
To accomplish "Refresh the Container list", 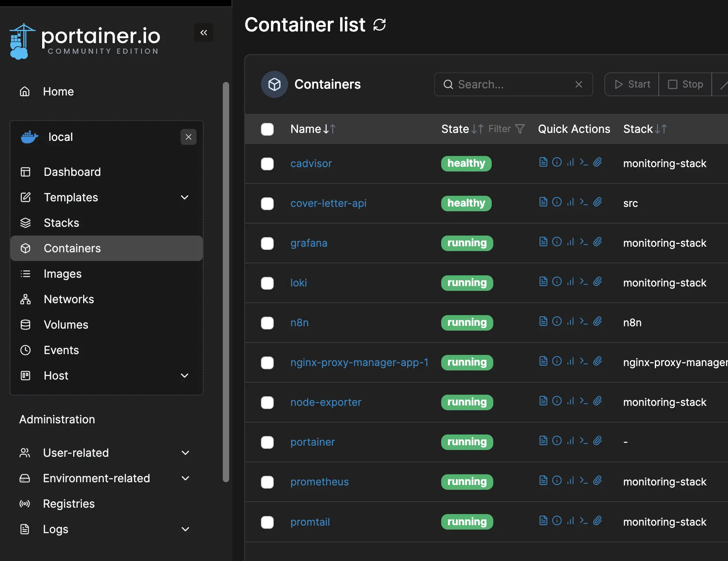I will coord(380,25).
